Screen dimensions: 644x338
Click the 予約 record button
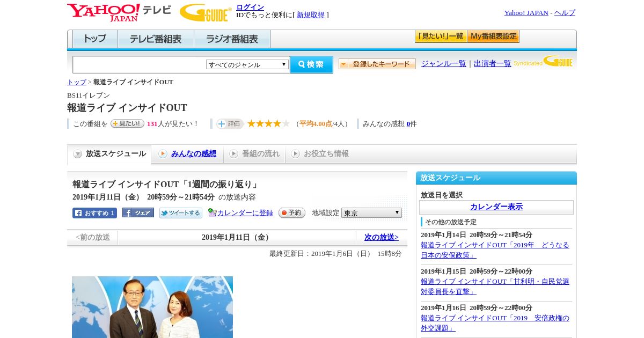[292, 213]
